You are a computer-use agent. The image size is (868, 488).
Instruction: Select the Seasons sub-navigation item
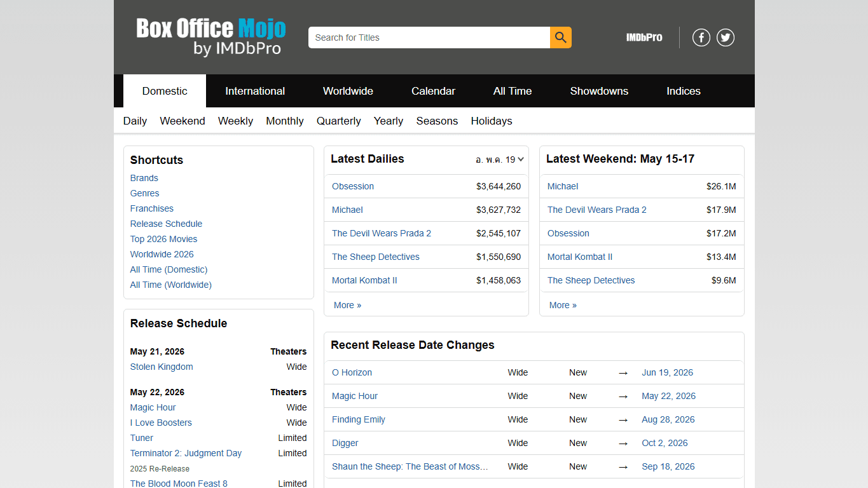click(x=437, y=121)
